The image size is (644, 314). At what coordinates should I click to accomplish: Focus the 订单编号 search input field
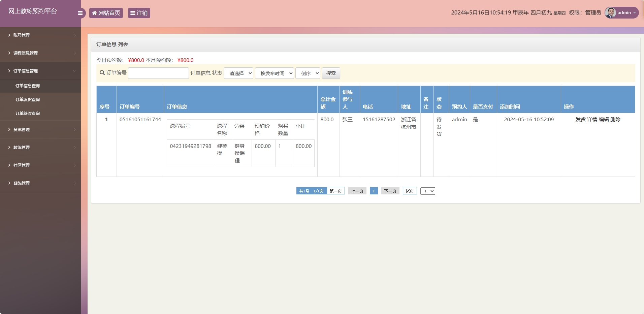(158, 73)
